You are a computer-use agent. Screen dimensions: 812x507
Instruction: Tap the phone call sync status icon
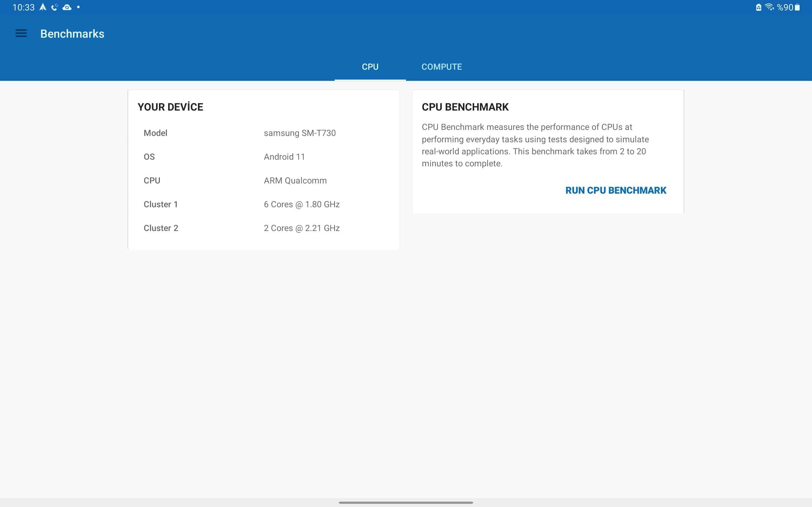click(x=54, y=7)
